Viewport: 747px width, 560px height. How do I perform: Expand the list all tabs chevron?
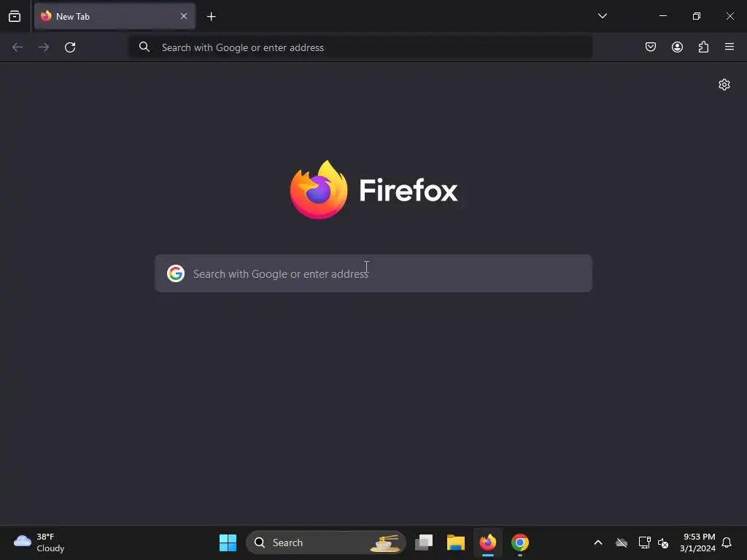tap(602, 16)
